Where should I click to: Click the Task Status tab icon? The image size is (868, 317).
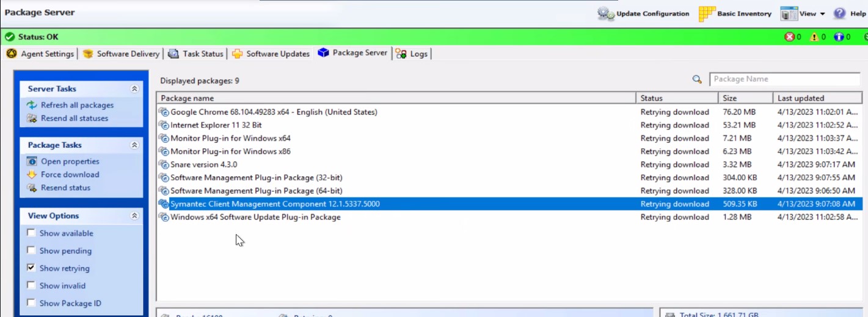pyautogui.click(x=173, y=54)
